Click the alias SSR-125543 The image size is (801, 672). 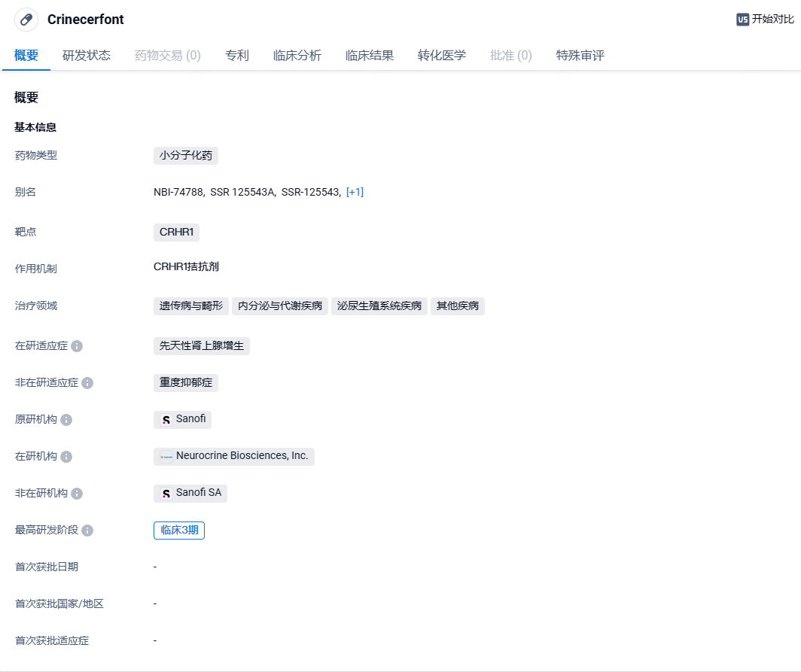point(311,192)
